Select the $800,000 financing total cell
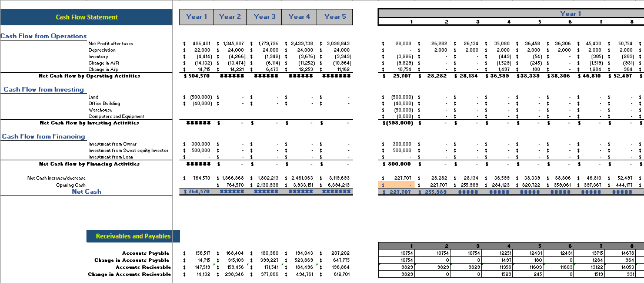644x283 pixels. tap(396, 164)
